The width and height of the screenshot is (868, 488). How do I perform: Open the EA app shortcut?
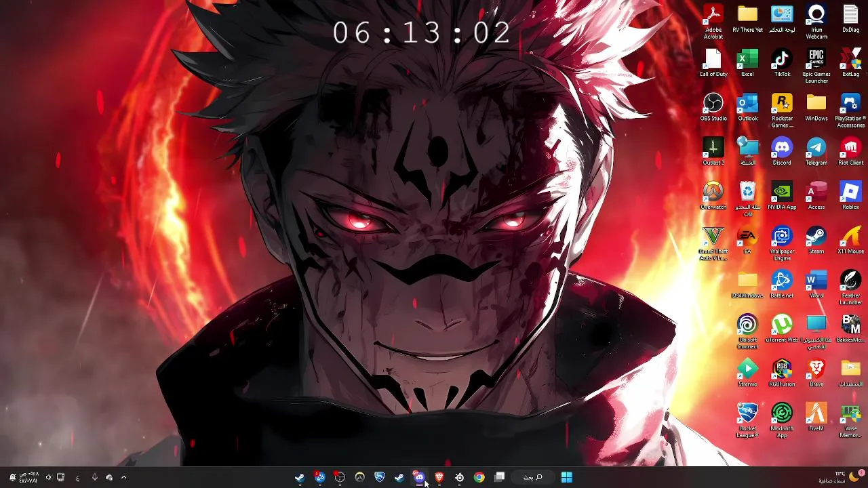click(747, 239)
